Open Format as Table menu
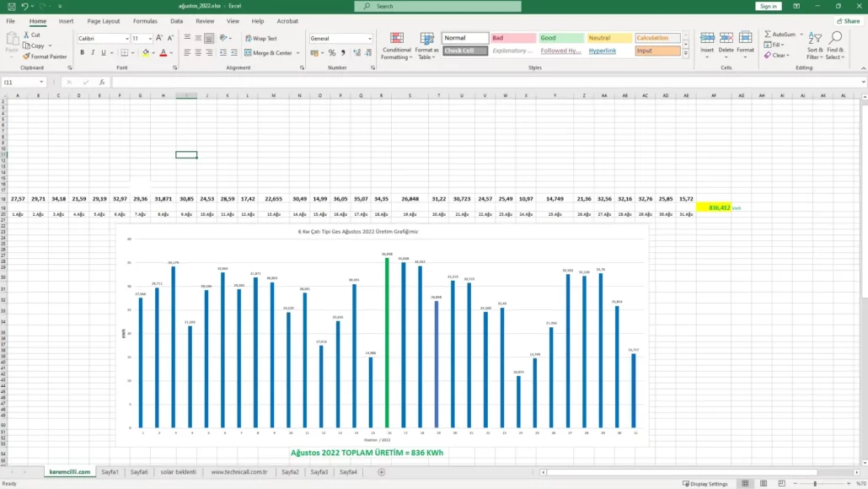The width and height of the screenshot is (868, 489). [426, 46]
